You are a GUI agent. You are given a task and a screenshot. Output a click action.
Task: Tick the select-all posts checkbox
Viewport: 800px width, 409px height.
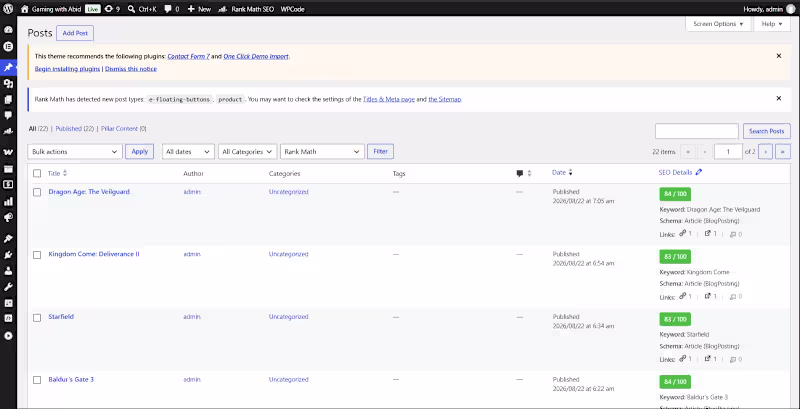[37, 173]
